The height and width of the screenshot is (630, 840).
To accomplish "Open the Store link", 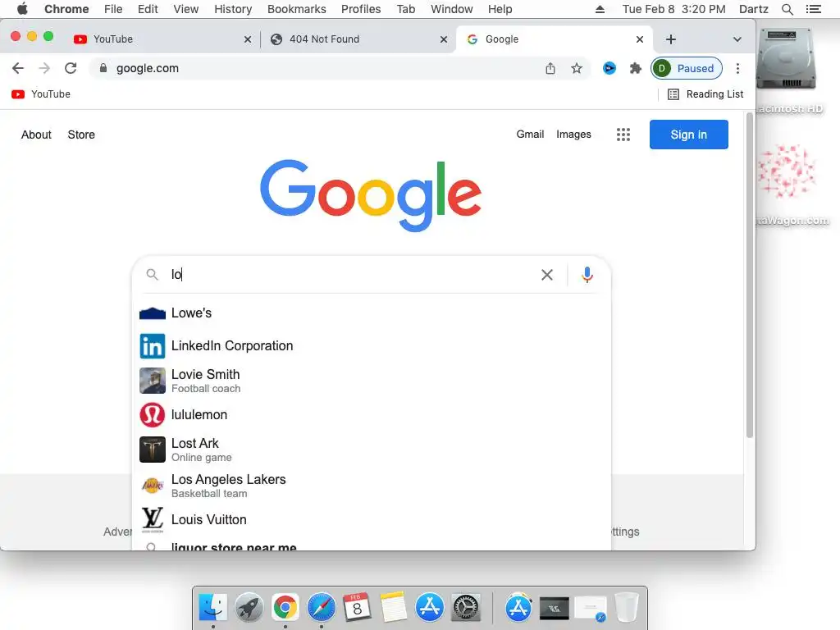I will pos(81,135).
